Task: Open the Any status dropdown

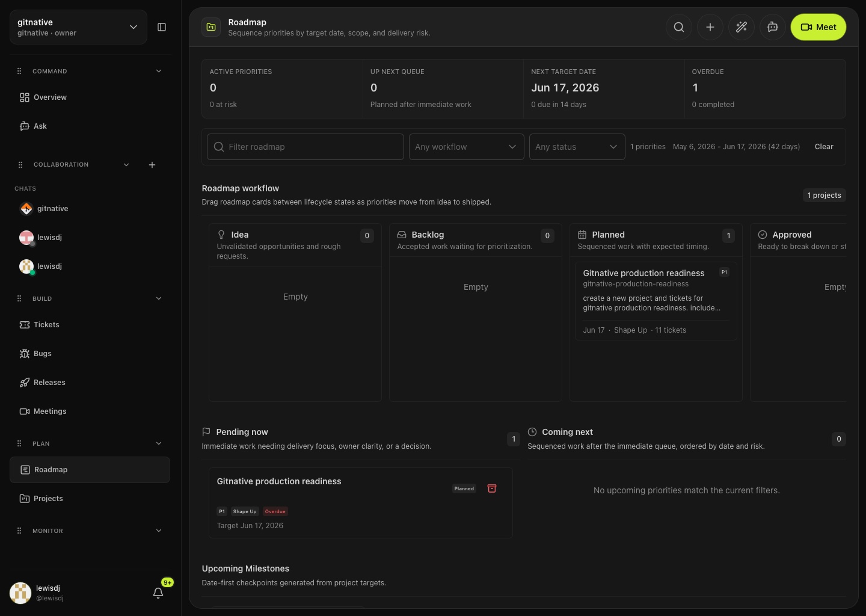Action: pos(577,147)
